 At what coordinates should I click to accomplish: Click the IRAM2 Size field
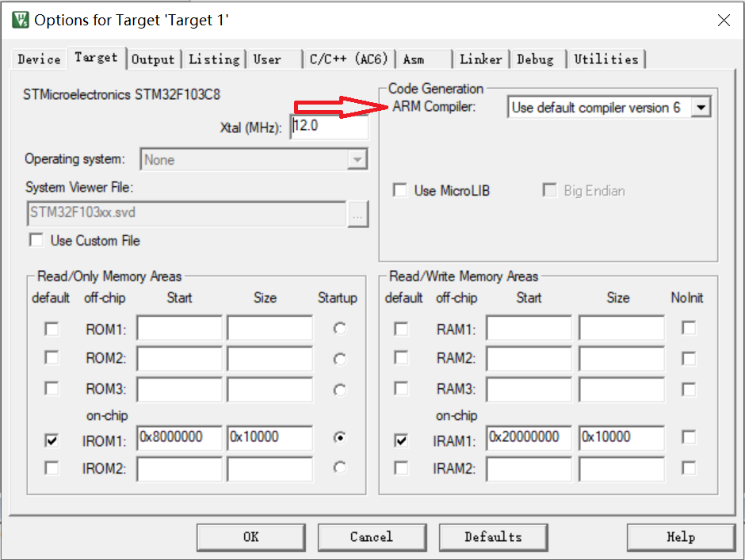[x=621, y=469]
